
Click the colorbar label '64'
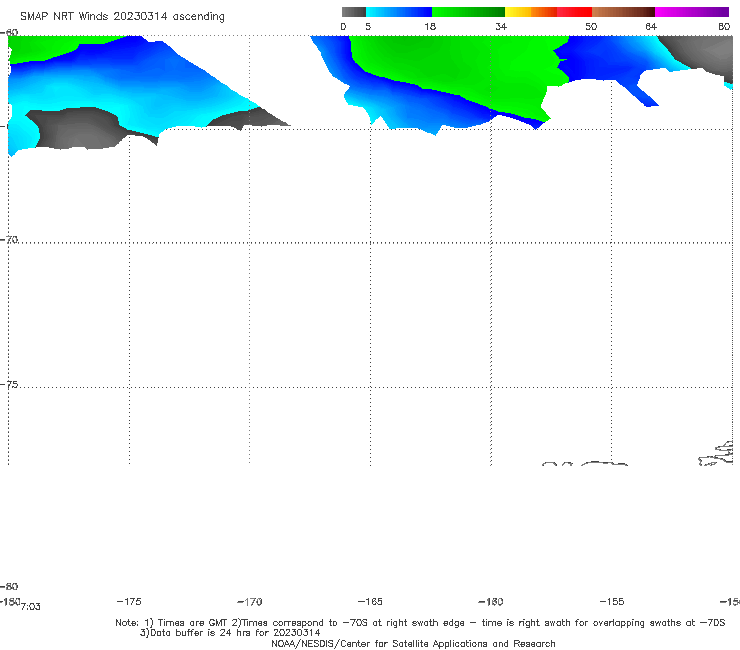pos(651,27)
